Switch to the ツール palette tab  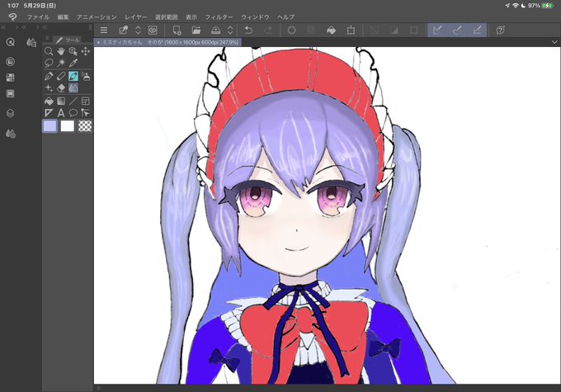tap(68, 40)
